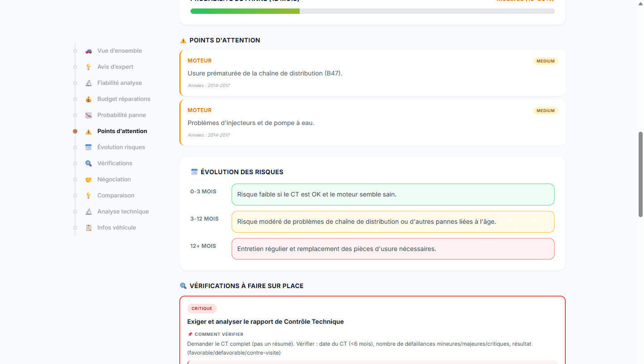Click "Usure prématurée de la chaîne de distribution" text
This screenshot has height=364, width=644.
click(x=265, y=73)
